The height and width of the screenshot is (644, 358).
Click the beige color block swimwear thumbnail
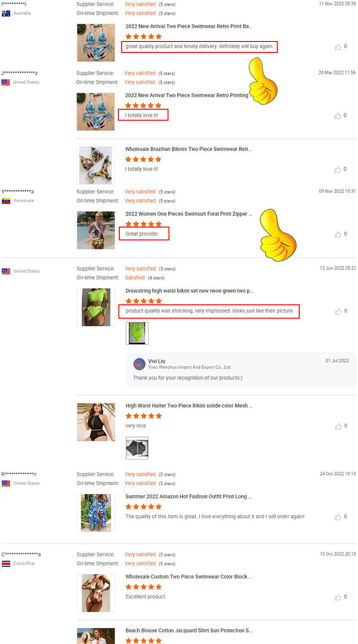pyautogui.click(x=96, y=593)
